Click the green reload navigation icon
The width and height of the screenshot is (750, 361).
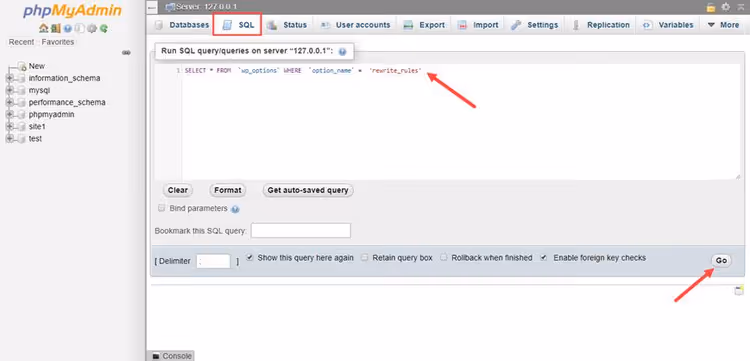tap(103, 29)
